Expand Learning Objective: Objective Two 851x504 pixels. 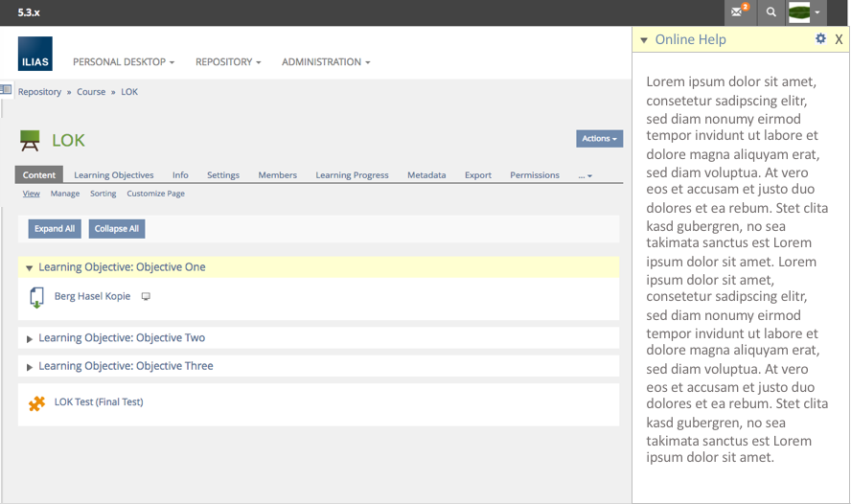point(30,339)
